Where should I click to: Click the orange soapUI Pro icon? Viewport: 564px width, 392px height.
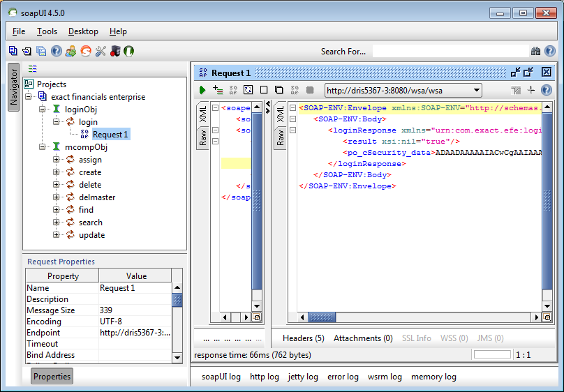tap(86, 51)
